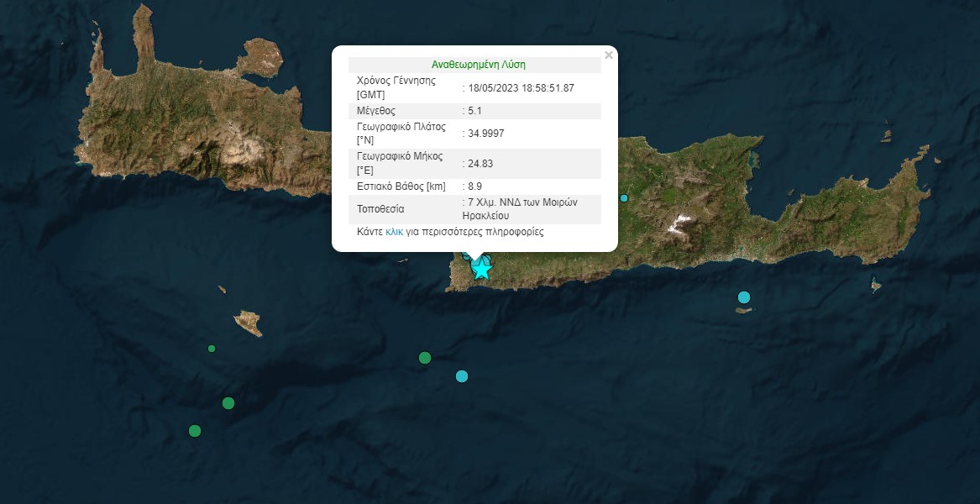Click the latitude value 34.9997
The height and width of the screenshot is (504, 980).
[486, 133]
